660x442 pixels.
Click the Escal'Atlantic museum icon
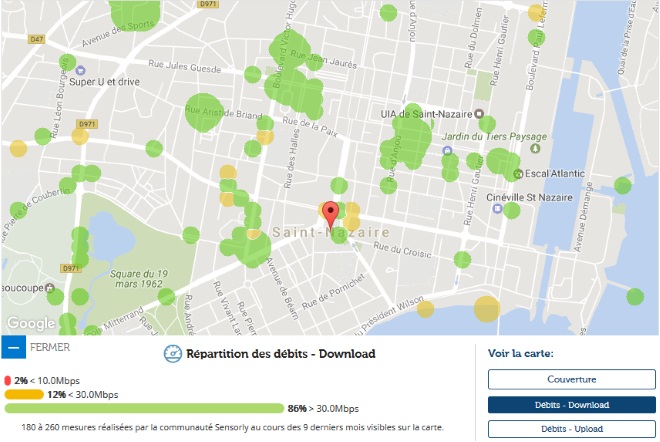click(519, 173)
